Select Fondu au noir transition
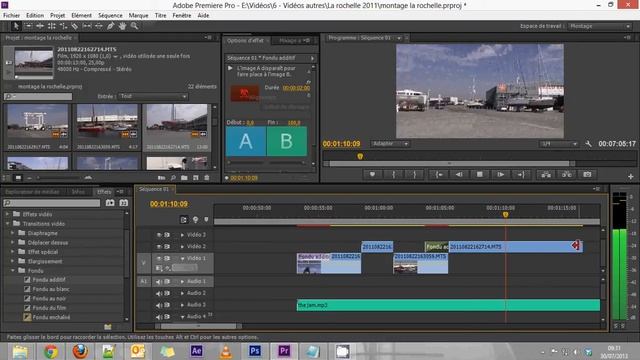Image resolution: width=640 pixels, height=360 pixels. [49, 298]
